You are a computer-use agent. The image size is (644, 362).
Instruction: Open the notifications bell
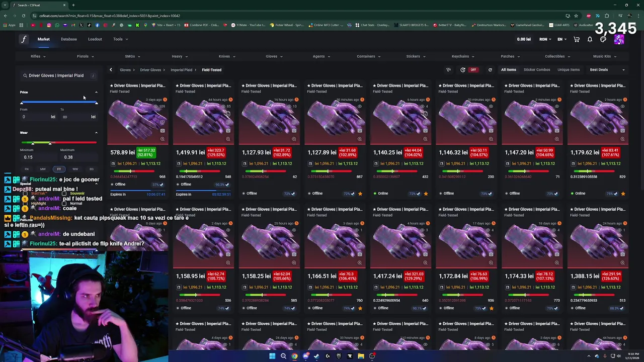pyautogui.click(x=590, y=39)
